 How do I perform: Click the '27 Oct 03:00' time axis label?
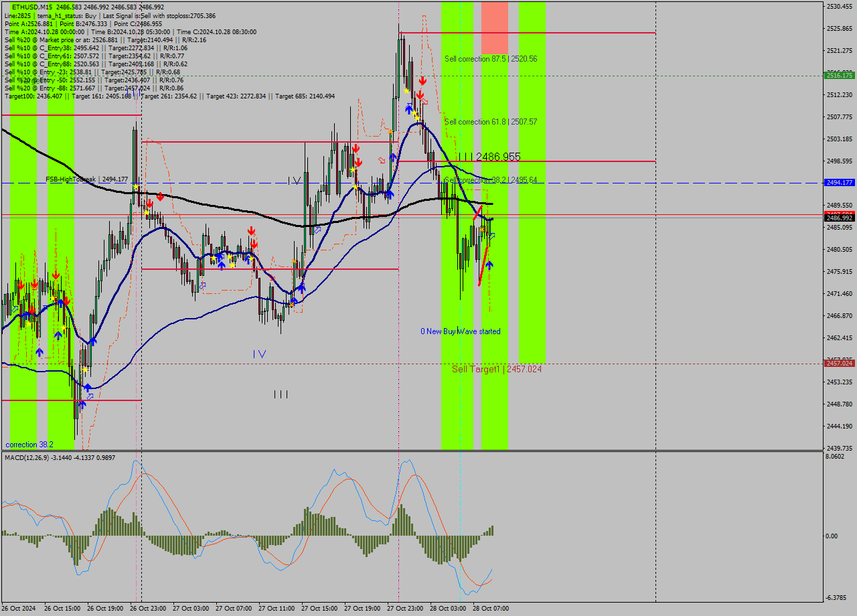[191, 609]
